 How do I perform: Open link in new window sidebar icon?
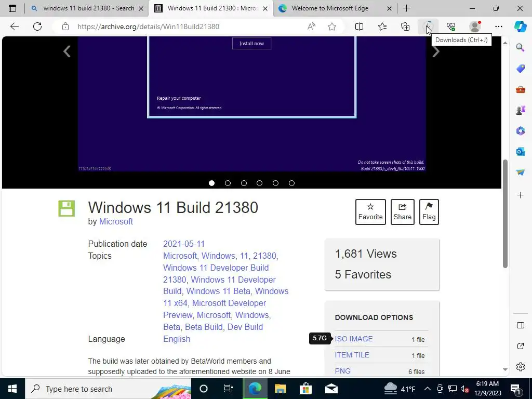pos(520,346)
